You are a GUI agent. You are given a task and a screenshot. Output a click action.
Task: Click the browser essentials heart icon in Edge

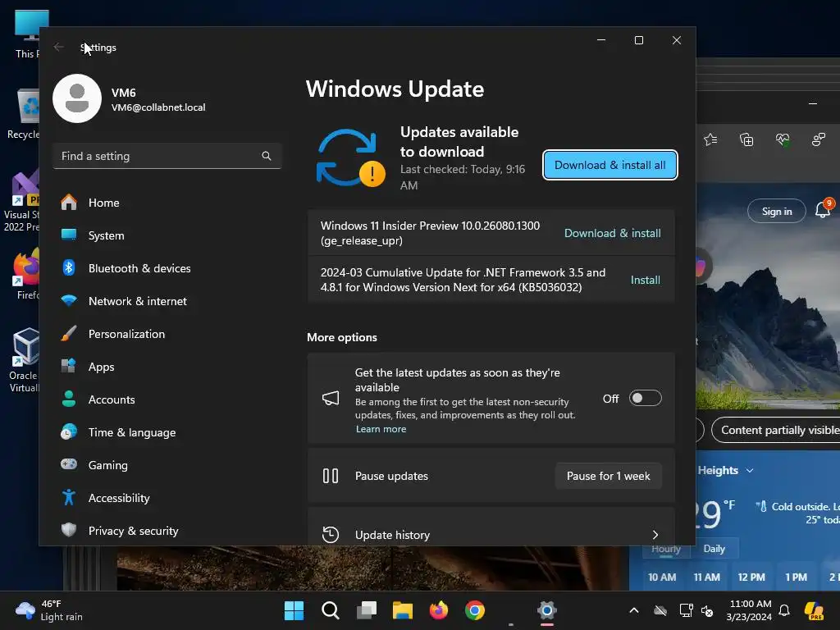coord(782,139)
